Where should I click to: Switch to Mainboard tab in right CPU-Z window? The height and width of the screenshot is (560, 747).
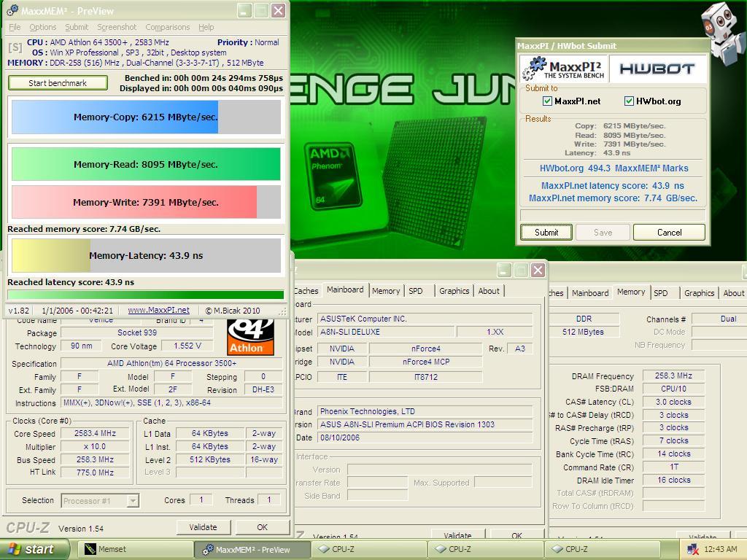(590, 293)
